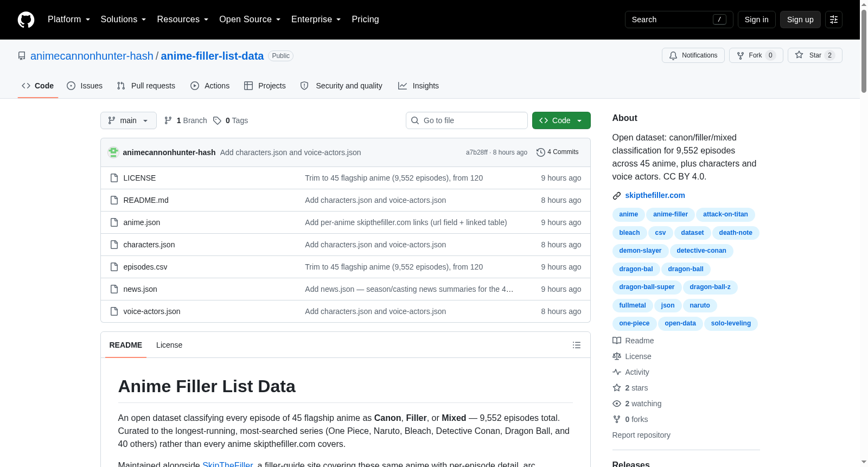The width and height of the screenshot is (868, 467).
Task: Click the eye icon beside 2 watching
Action: (x=617, y=404)
